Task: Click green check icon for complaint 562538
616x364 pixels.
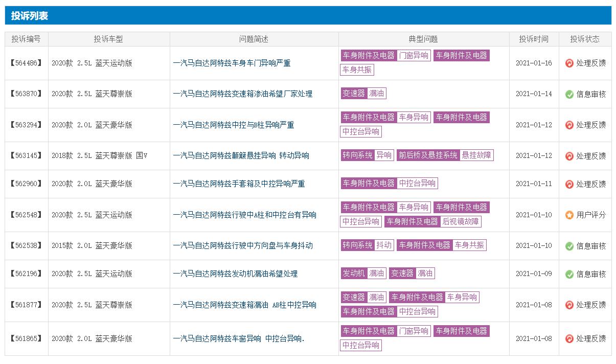Action: click(569, 246)
